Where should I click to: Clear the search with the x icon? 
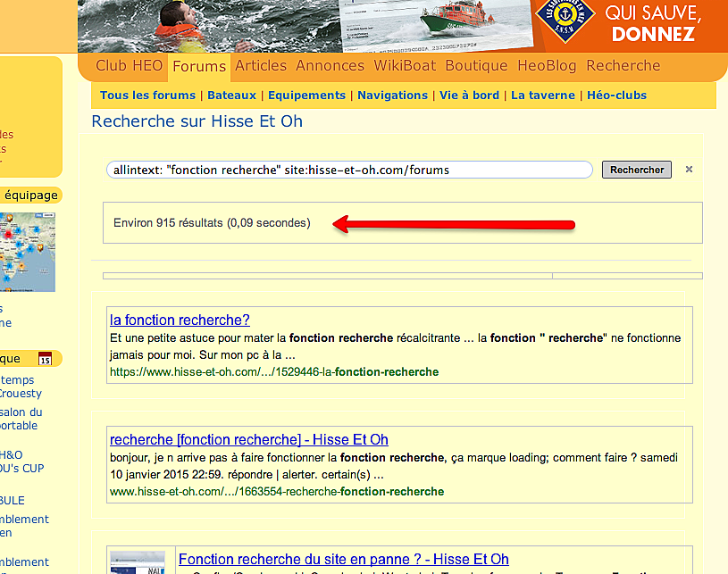[689, 170]
